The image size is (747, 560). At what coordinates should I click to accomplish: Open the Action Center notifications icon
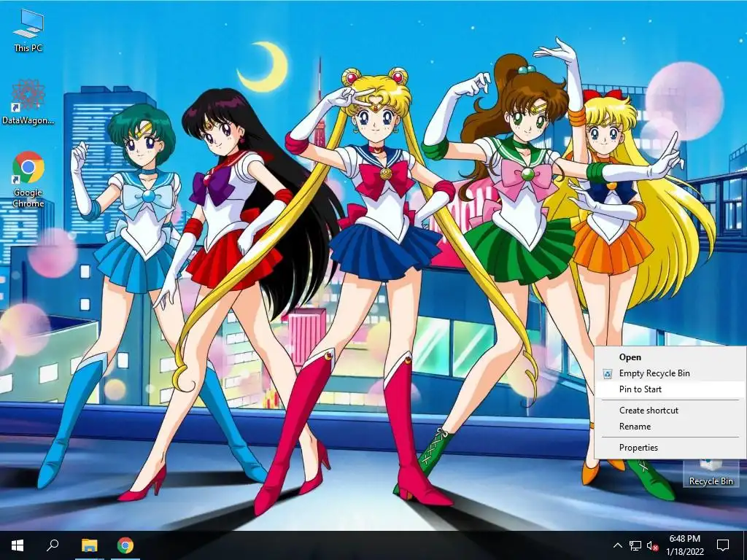coord(723,545)
